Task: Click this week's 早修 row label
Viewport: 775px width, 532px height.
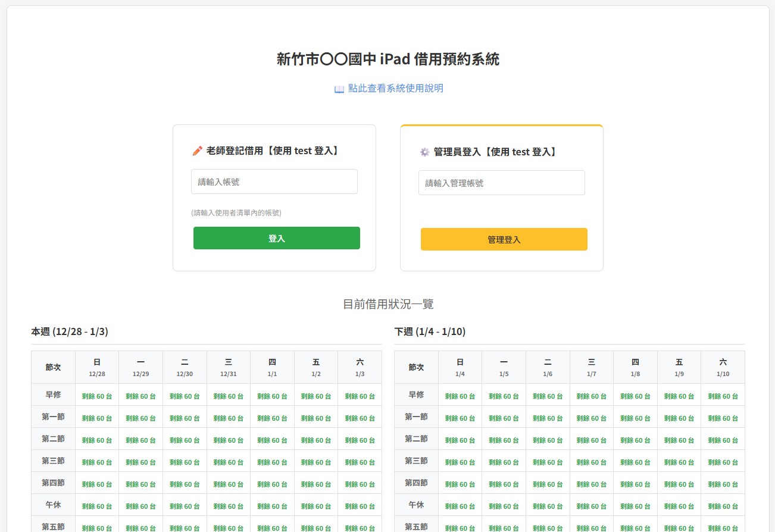Action: (54, 395)
